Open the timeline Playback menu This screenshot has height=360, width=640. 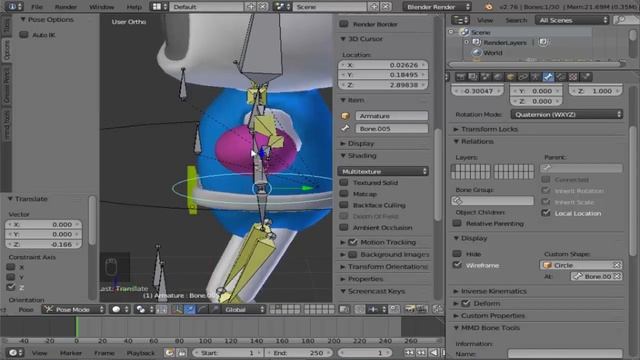[x=140, y=353]
